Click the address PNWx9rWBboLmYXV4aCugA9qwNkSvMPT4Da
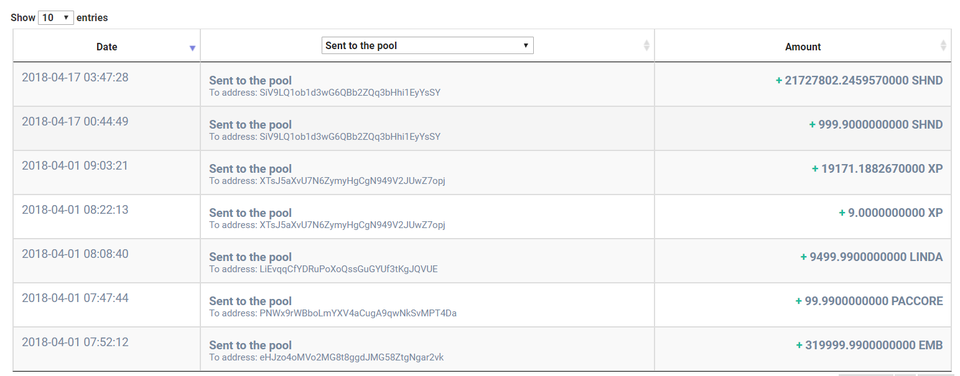The width and height of the screenshot is (960, 376). tap(358, 313)
